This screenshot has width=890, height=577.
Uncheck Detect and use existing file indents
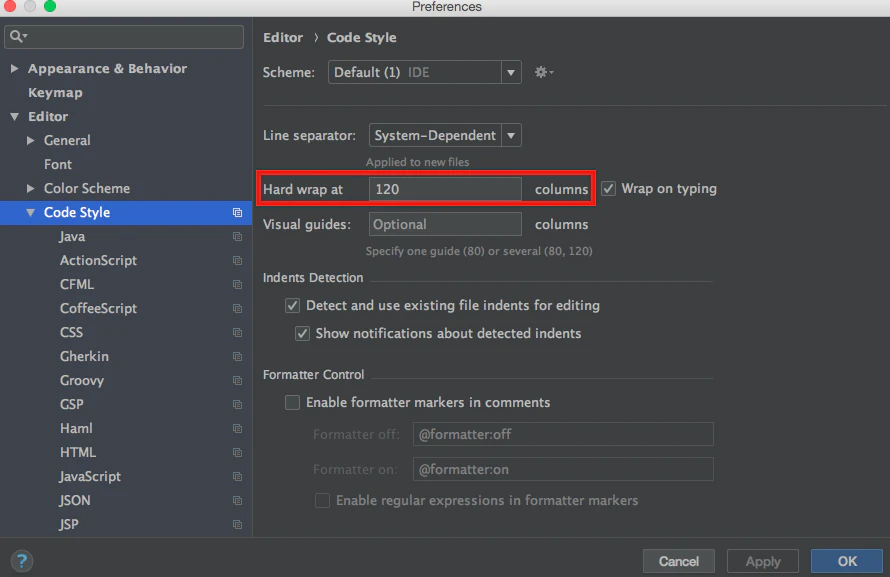point(292,305)
